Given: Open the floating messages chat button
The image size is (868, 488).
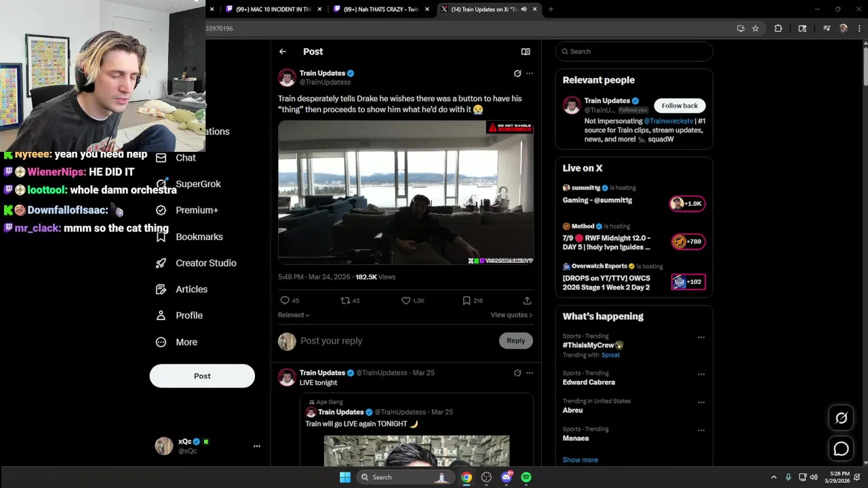Looking at the screenshot, I should click(x=841, y=449).
